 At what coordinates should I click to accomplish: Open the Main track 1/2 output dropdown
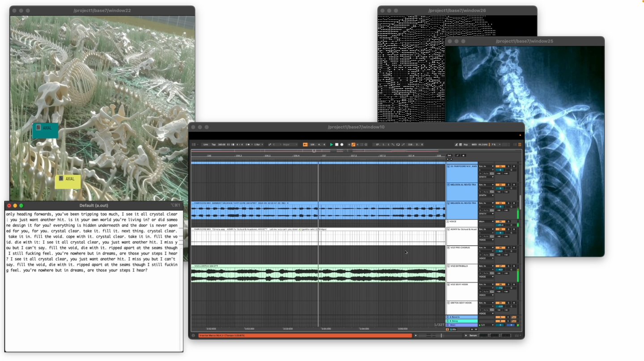pos(486,325)
